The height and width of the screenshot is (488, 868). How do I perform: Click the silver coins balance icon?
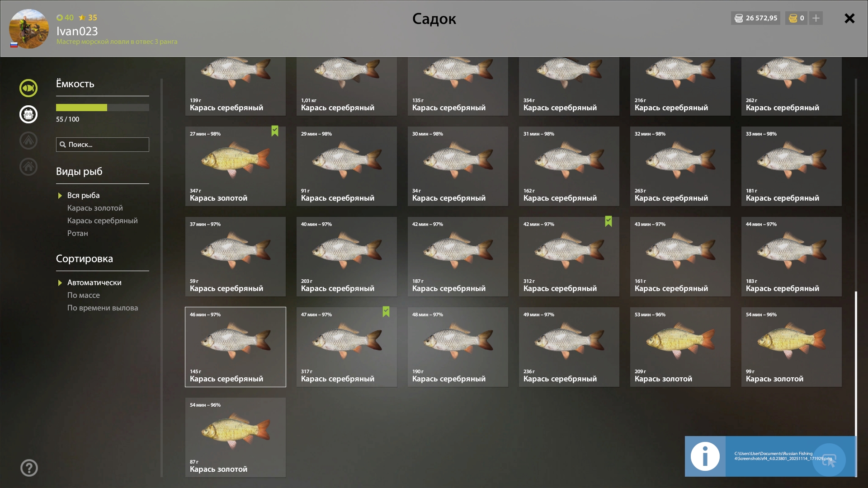point(739,18)
